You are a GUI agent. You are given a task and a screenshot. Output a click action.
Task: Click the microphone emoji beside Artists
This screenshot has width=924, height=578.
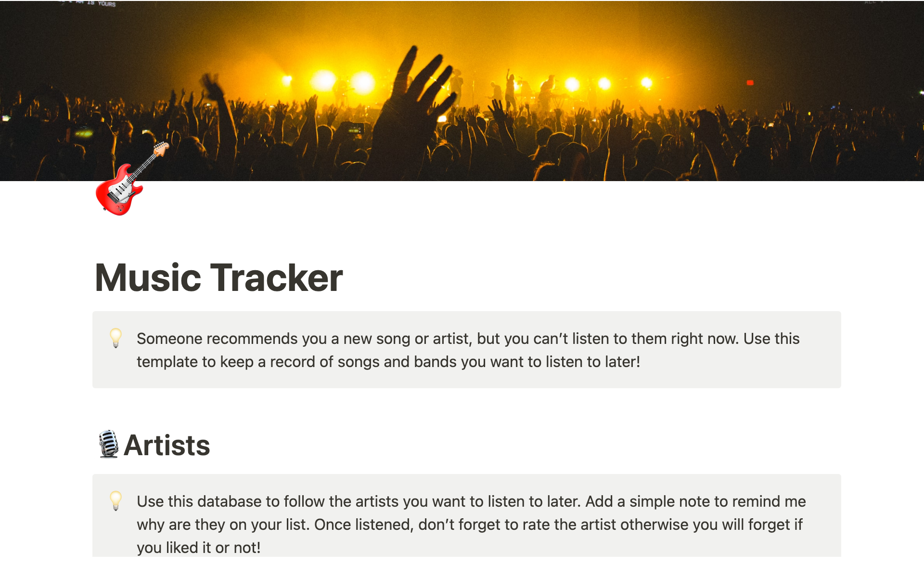[108, 444]
